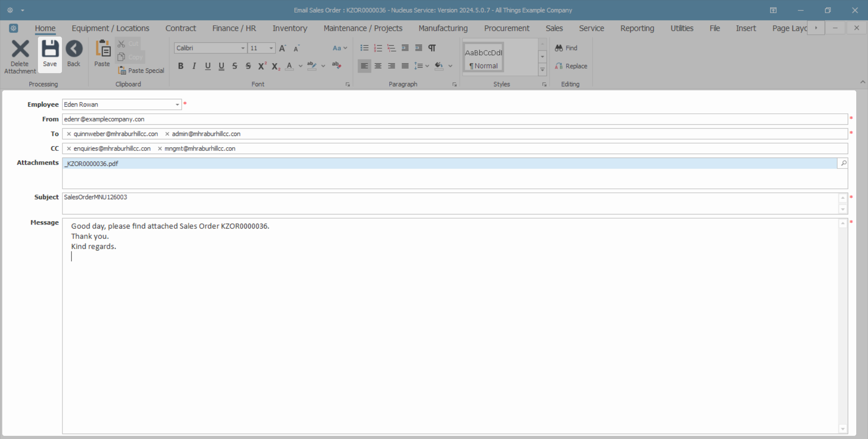Browse attachments with the magnifier icon
The width and height of the screenshot is (868, 439).
(843, 163)
